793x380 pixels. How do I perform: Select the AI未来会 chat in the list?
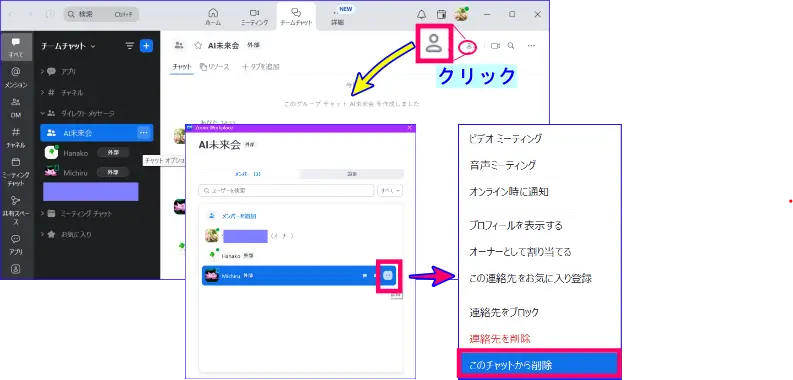[x=97, y=133]
